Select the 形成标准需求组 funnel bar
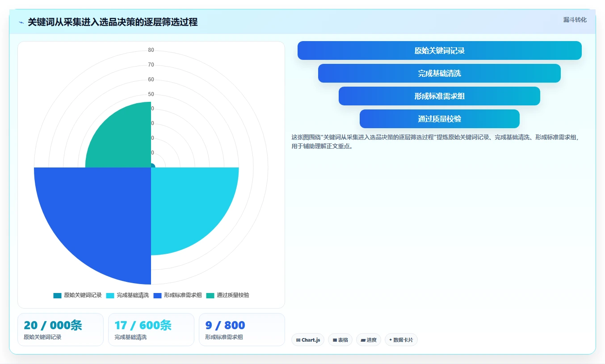 pyautogui.click(x=439, y=96)
